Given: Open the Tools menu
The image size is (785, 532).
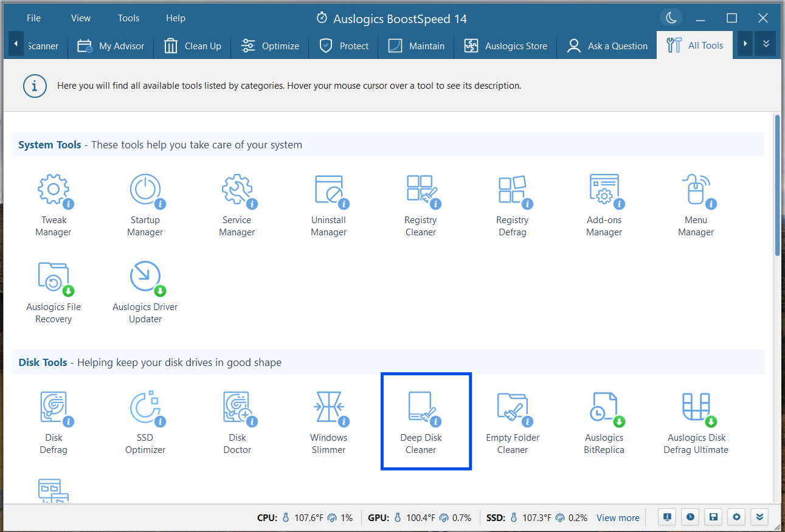Looking at the screenshot, I should point(128,18).
